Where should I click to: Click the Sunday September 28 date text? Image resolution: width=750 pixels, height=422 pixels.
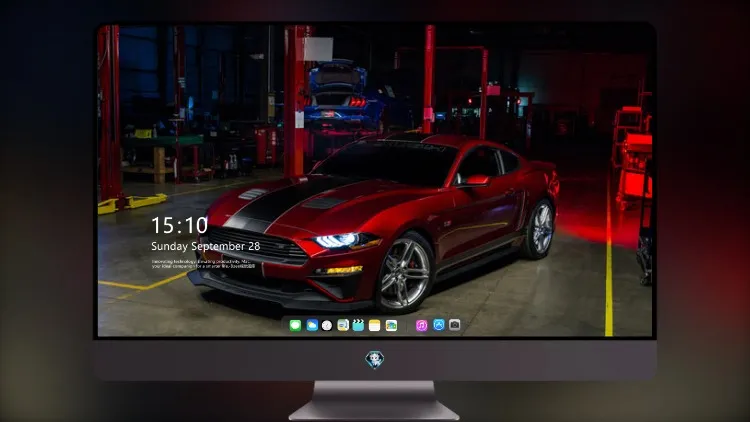[x=206, y=246]
